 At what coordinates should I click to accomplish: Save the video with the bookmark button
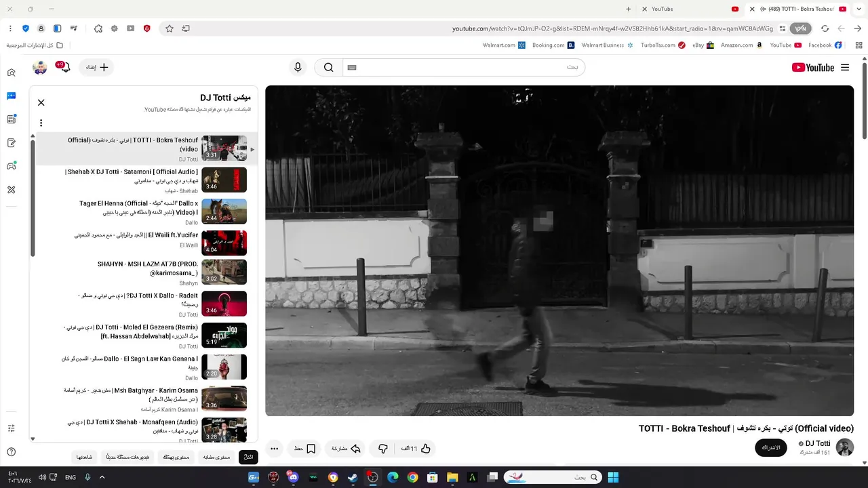(x=304, y=448)
